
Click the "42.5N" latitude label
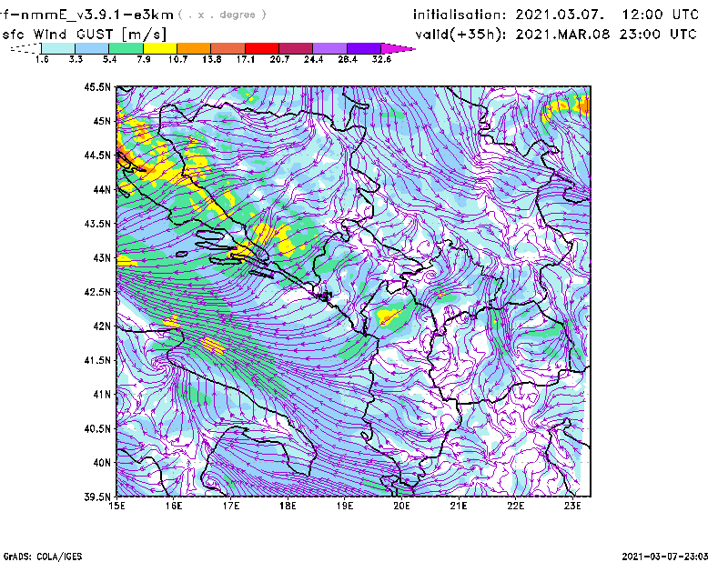(97, 292)
